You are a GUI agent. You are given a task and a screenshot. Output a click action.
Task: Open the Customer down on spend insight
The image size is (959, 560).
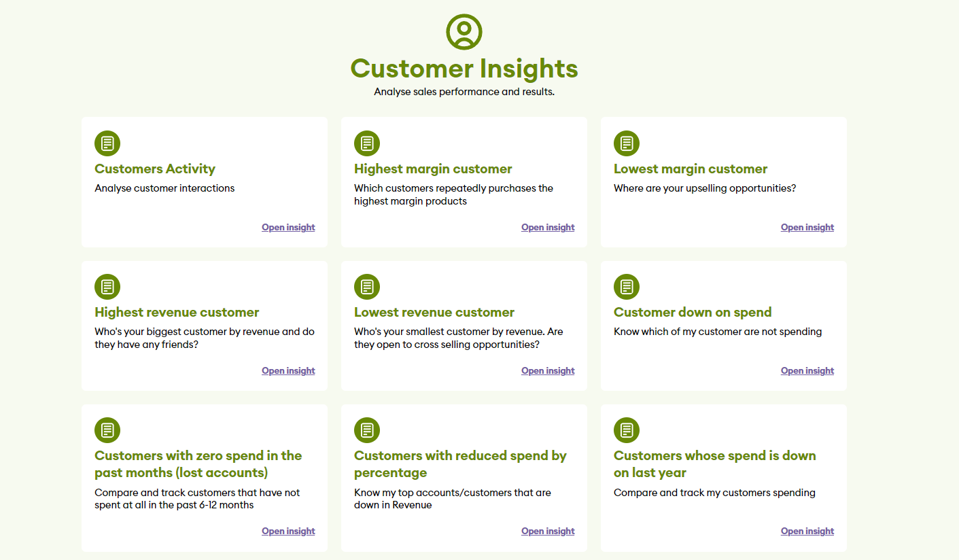807,371
